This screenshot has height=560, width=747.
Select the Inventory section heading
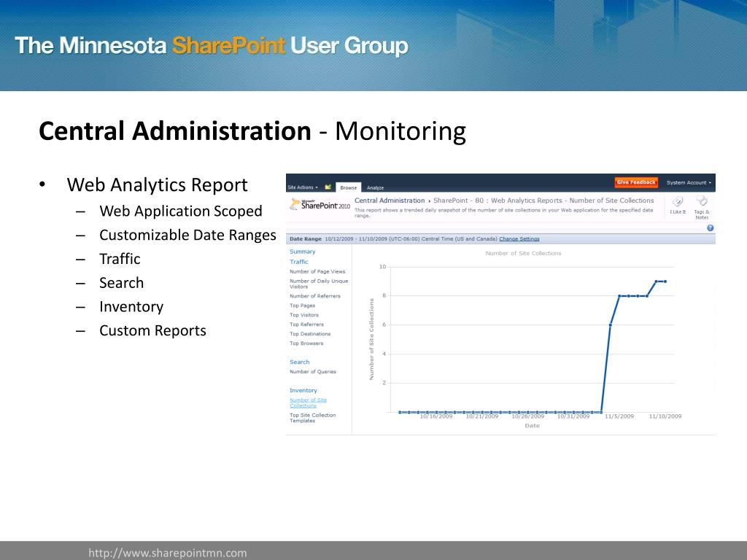(x=303, y=391)
